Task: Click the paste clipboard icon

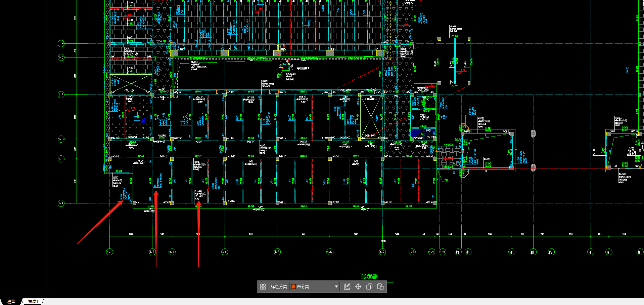Action: (380, 287)
